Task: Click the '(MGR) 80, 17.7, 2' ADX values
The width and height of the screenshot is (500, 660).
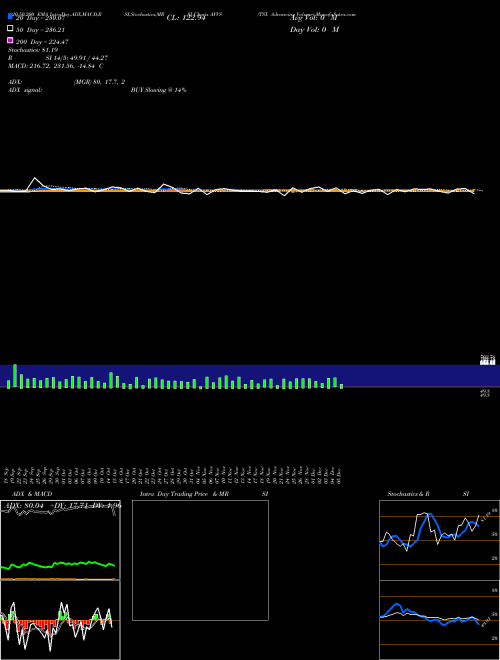Action: 99,82
